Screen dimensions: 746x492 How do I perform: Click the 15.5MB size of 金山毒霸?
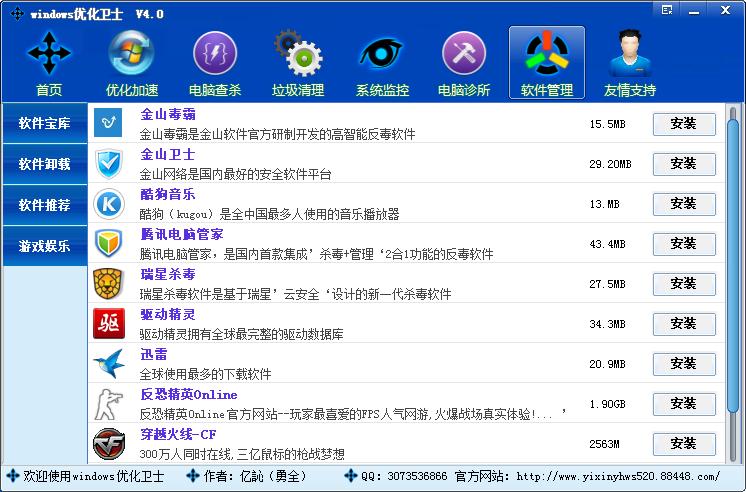tap(608, 124)
